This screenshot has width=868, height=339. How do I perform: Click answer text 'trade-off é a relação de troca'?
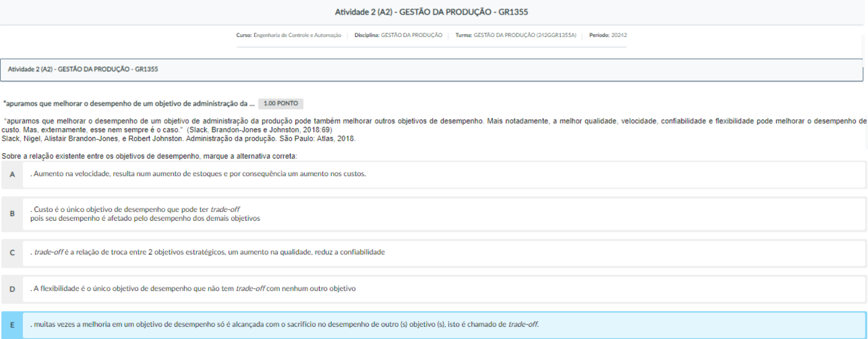(x=208, y=252)
